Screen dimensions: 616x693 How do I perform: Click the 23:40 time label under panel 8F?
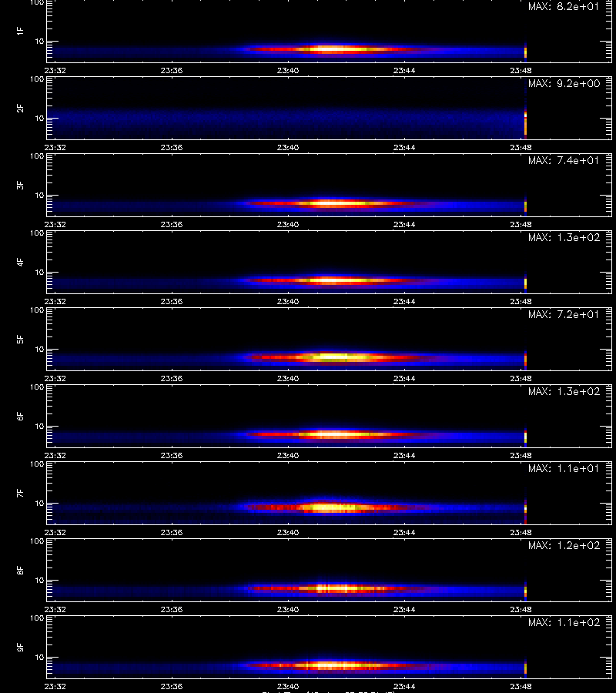click(x=288, y=610)
